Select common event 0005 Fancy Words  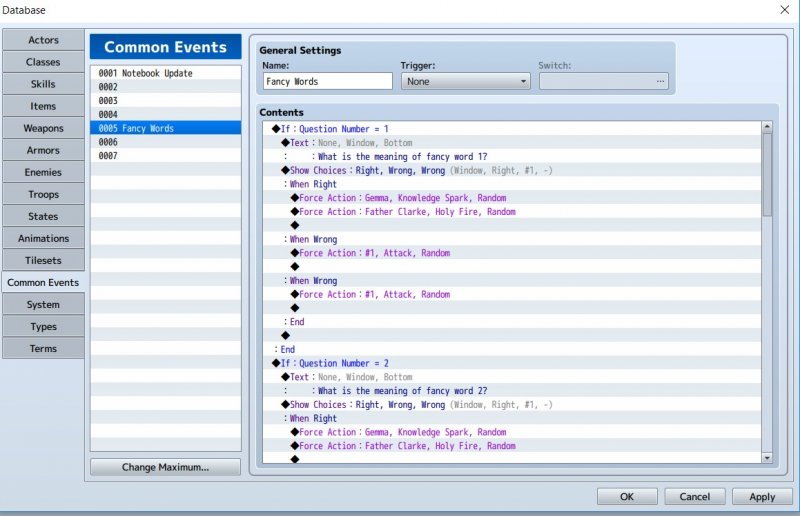tap(166, 128)
